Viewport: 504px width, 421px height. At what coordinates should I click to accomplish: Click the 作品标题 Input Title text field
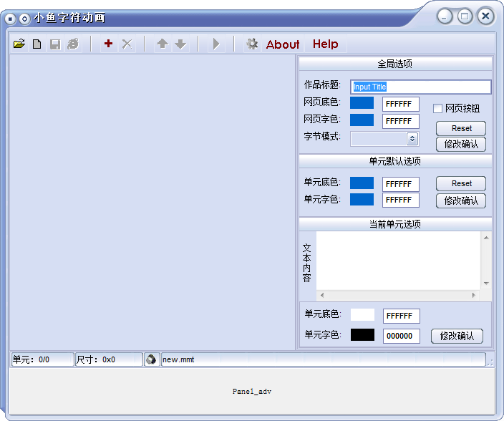click(x=421, y=87)
